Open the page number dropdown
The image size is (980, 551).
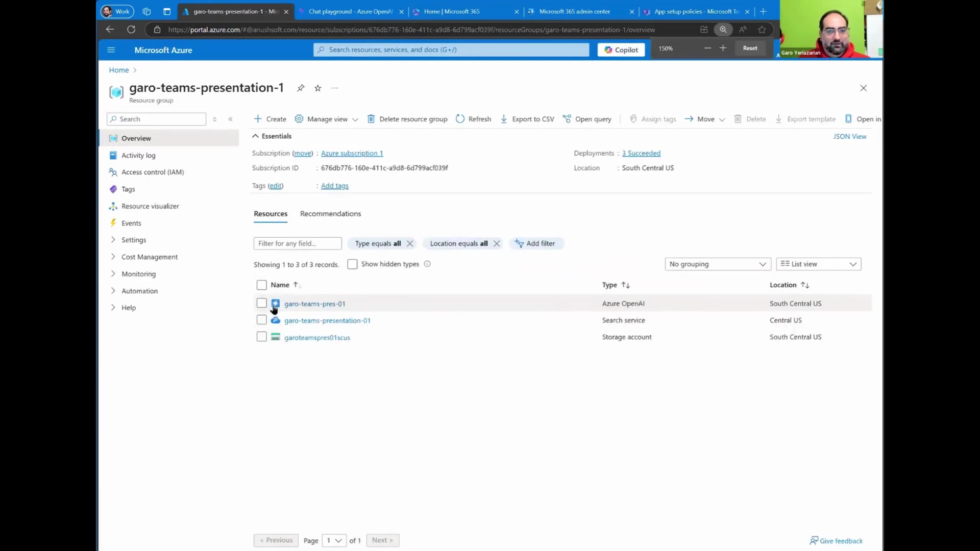coord(334,540)
